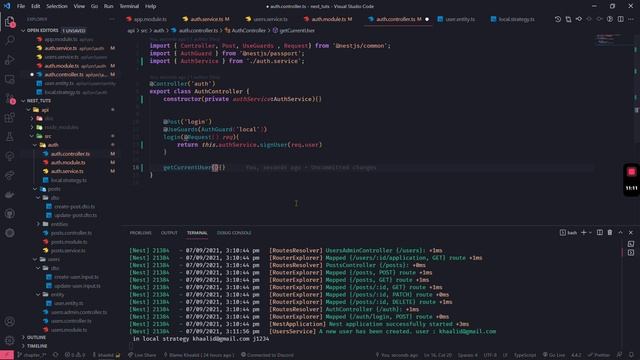Close the terminal panel
The width and height of the screenshot is (640, 360).
(631, 232)
